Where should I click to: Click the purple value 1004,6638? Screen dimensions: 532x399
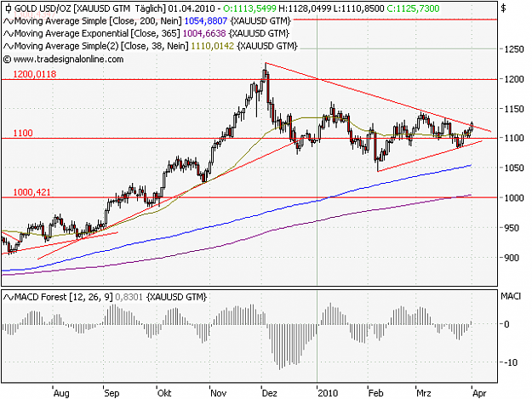[204, 33]
